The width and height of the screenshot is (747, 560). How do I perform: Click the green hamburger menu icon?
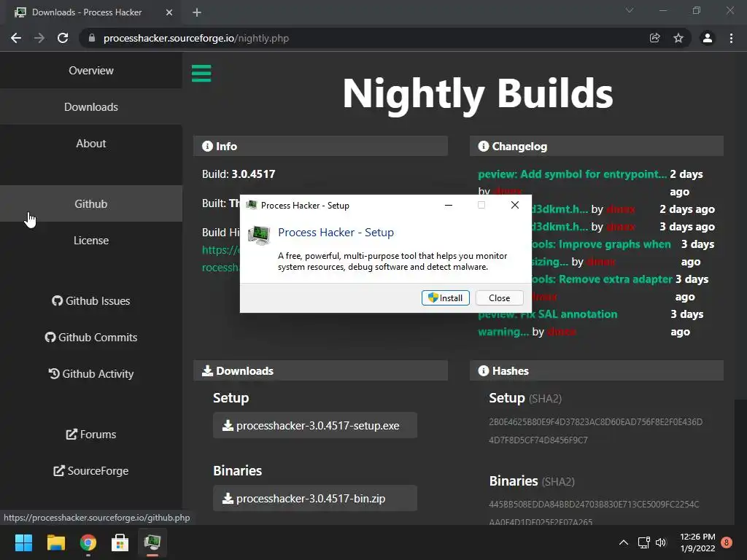click(x=201, y=74)
